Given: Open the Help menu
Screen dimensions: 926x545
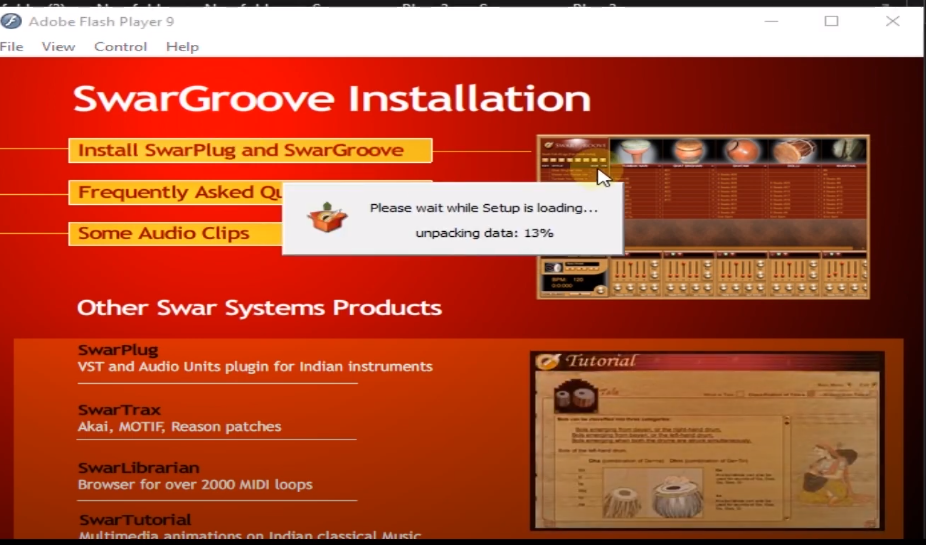Looking at the screenshot, I should pos(182,47).
